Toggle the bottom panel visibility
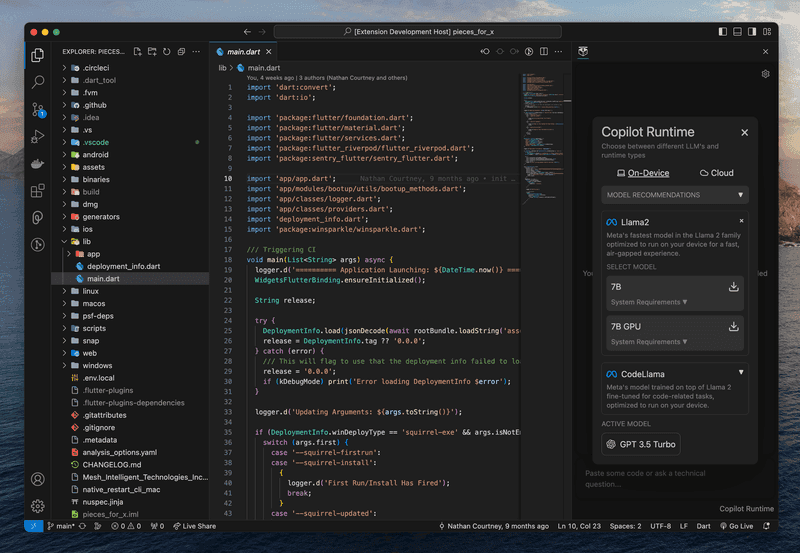 [737, 32]
